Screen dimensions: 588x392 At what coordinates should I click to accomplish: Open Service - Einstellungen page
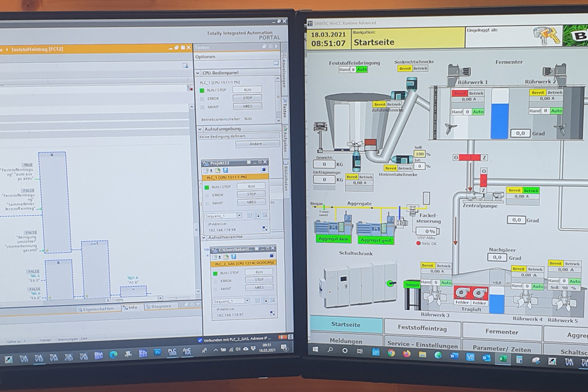tap(422, 343)
